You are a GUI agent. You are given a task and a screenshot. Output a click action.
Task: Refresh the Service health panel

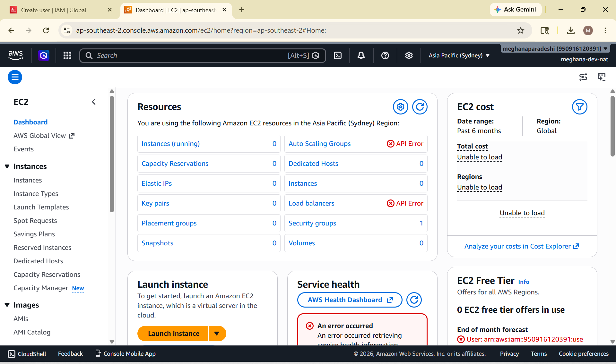[414, 300]
